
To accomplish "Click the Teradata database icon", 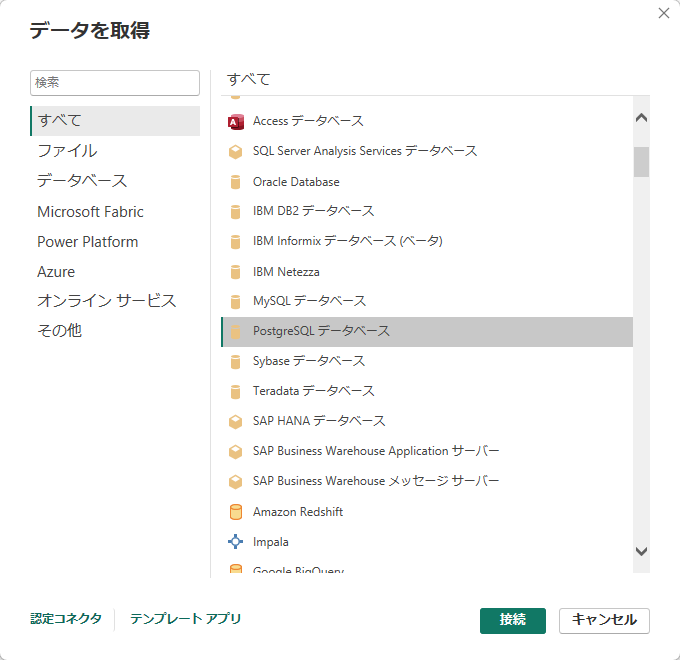I will point(235,392).
